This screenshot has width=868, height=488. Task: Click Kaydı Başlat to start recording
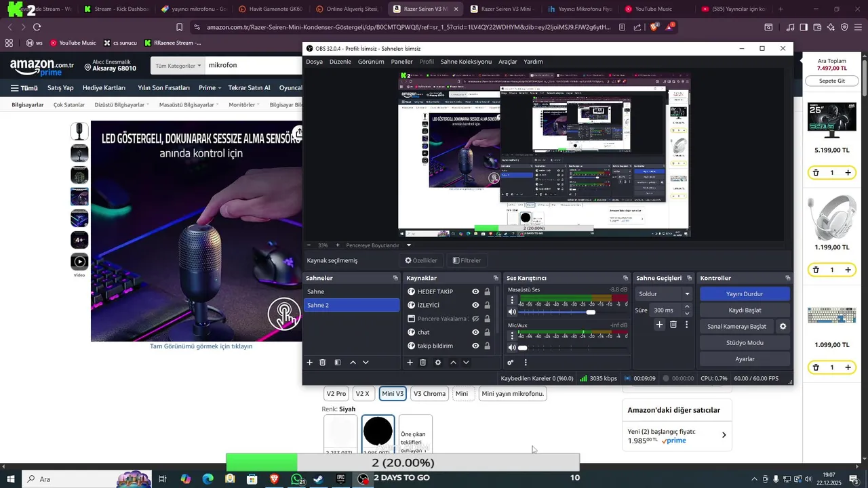click(745, 310)
